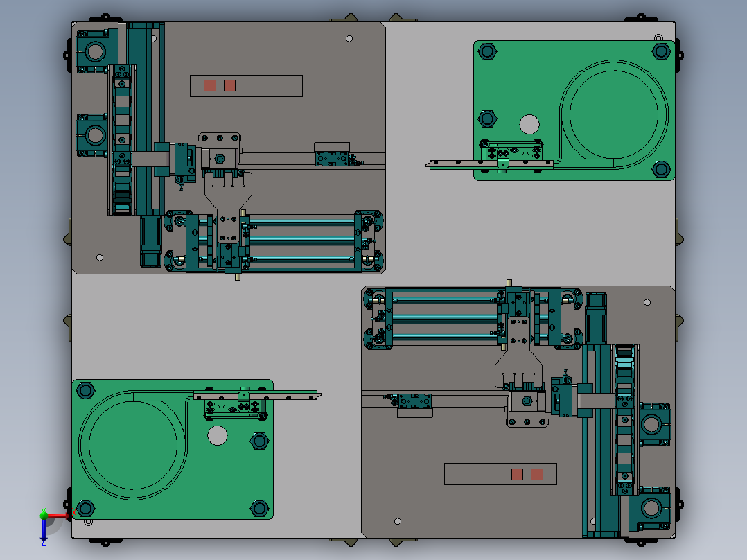Select bottommost shaft clamp block in lower-right corner
The image size is (747, 560).
click(x=650, y=509)
